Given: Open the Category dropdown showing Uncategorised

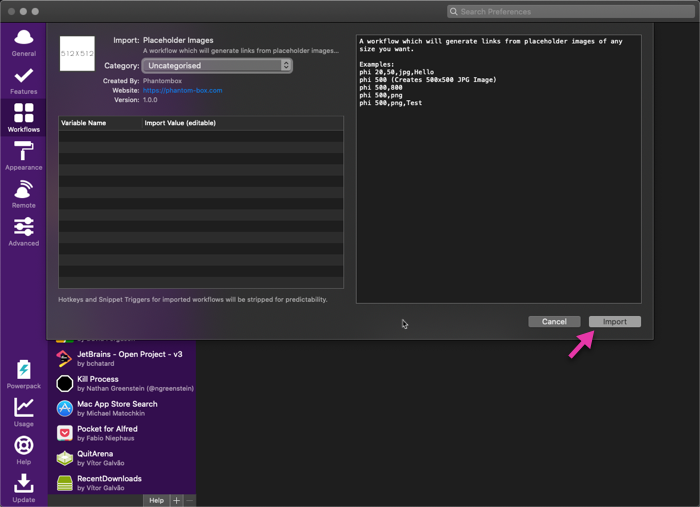Looking at the screenshot, I should 217,66.
